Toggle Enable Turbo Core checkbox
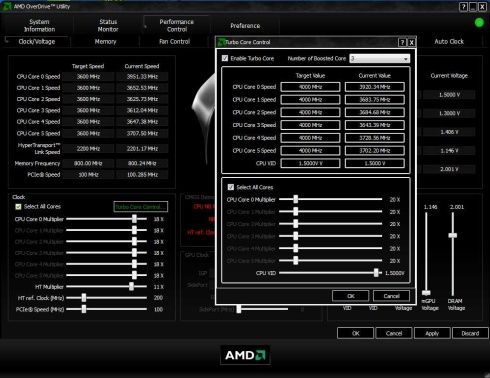The width and height of the screenshot is (490, 378). (225, 58)
